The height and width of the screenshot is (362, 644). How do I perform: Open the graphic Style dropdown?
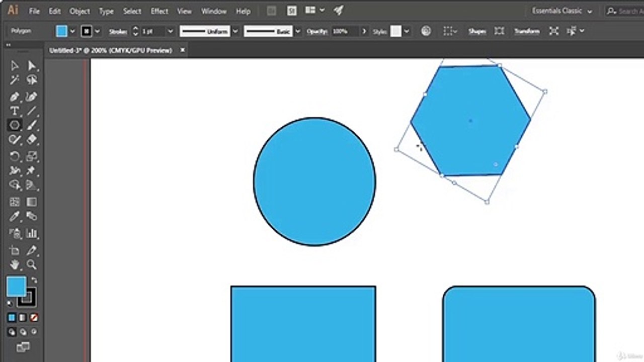click(407, 31)
